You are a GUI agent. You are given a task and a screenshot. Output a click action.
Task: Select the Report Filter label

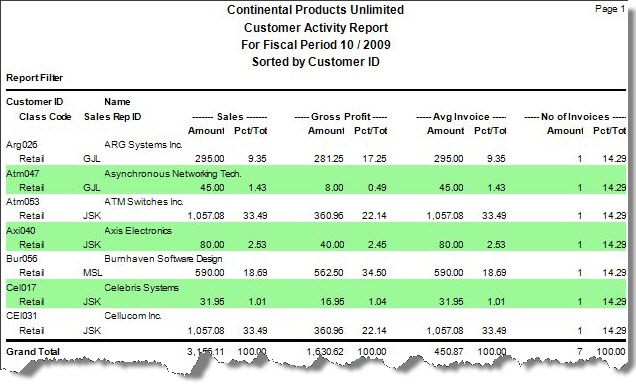click(x=34, y=77)
